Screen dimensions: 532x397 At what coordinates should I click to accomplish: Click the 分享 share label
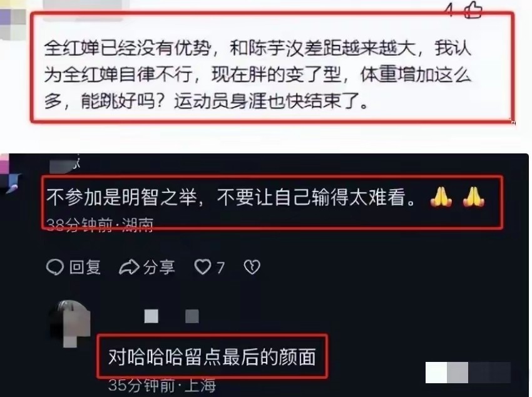click(159, 267)
